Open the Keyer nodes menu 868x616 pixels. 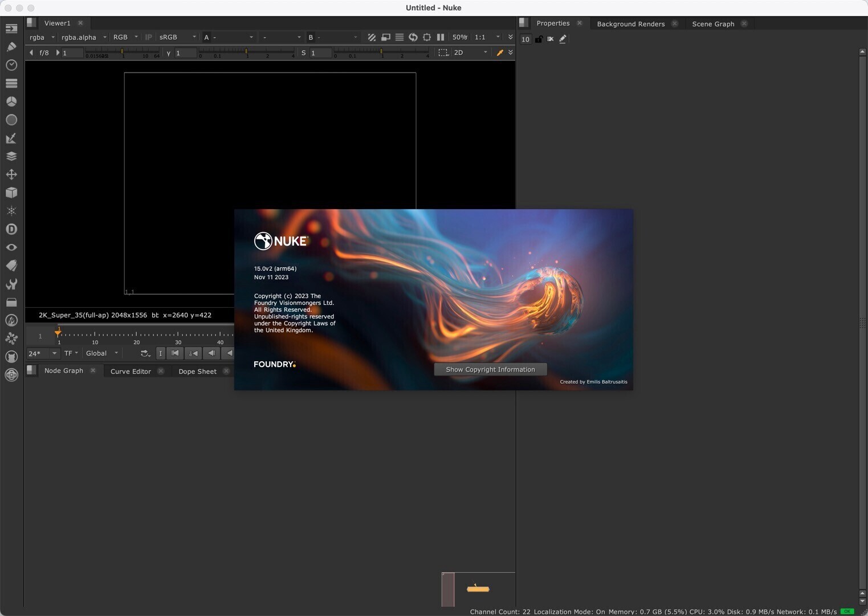(x=11, y=138)
